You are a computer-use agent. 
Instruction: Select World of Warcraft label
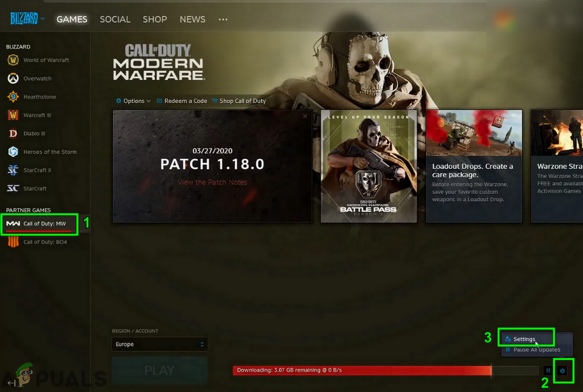pos(46,60)
